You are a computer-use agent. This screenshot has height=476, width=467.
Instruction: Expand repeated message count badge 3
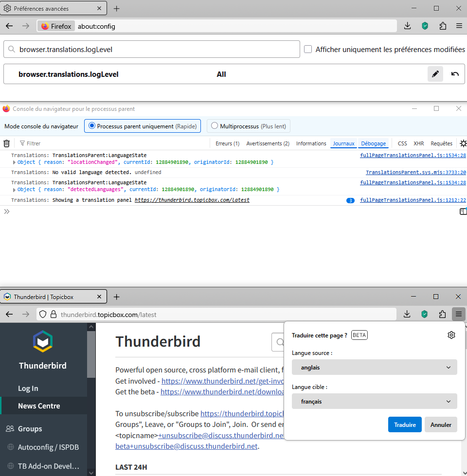click(x=350, y=200)
